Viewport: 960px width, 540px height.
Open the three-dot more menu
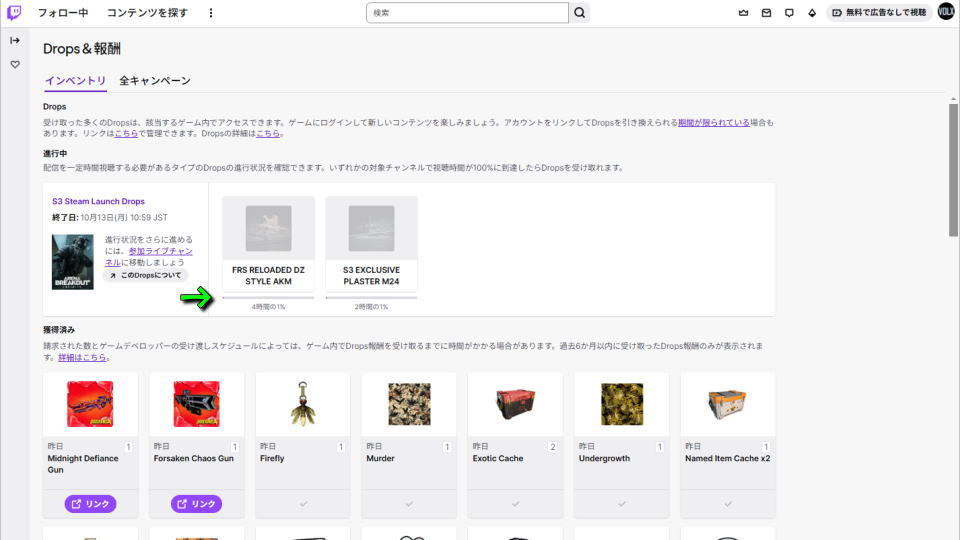coord(211,13)
